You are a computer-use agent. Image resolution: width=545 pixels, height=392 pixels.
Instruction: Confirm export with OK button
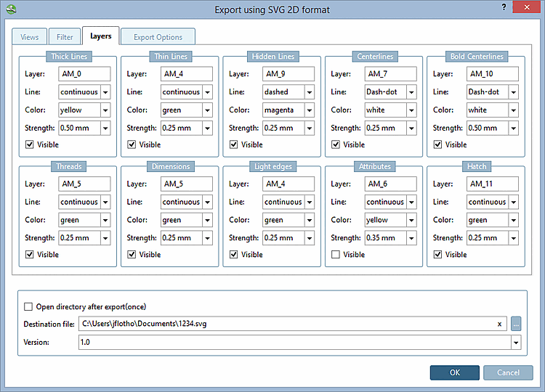(x=454, y=372)
